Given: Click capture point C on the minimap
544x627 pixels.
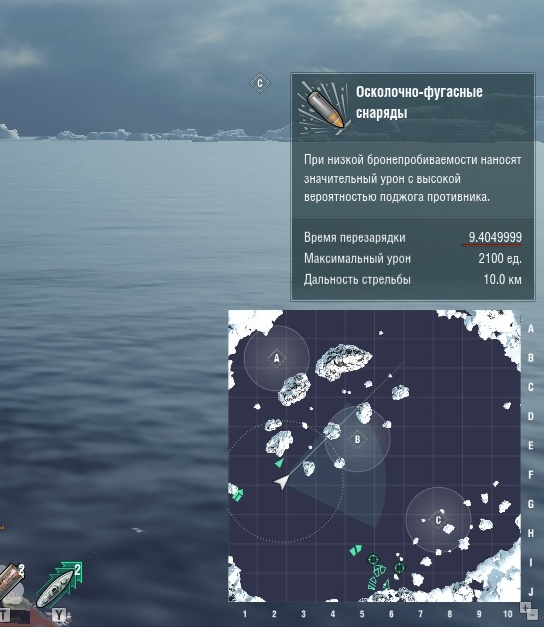Looking at the screenshot, I should [438, 520].
